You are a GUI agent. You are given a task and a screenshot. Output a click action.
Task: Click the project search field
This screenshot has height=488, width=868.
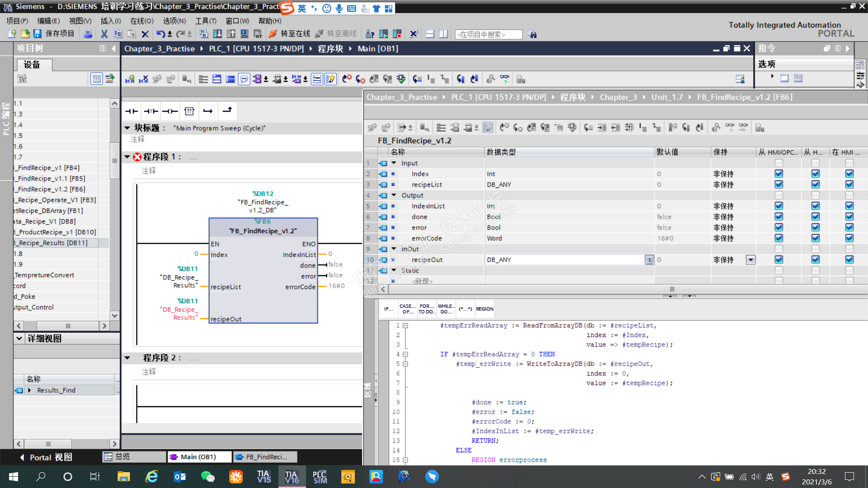488,34
